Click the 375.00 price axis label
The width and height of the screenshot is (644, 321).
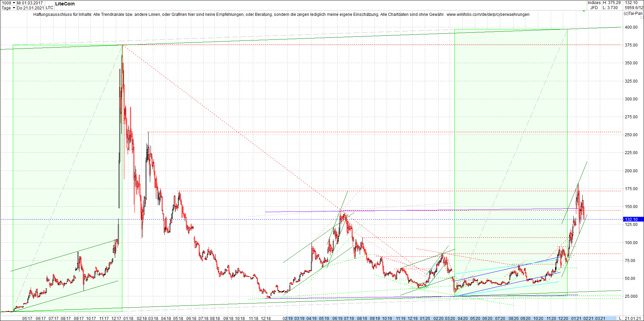point(631,45)
